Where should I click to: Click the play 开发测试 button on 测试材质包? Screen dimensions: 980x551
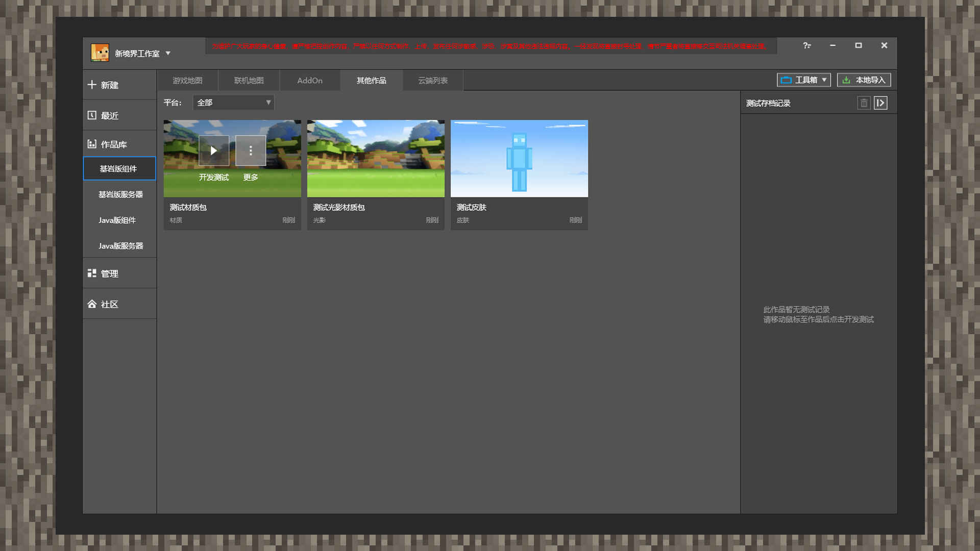click(214, 151)
